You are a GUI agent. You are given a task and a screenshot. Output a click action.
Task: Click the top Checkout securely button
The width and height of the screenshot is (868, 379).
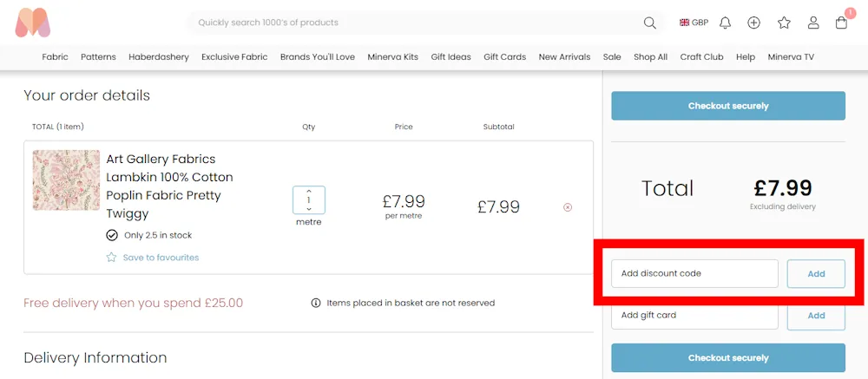pos(728,106)
